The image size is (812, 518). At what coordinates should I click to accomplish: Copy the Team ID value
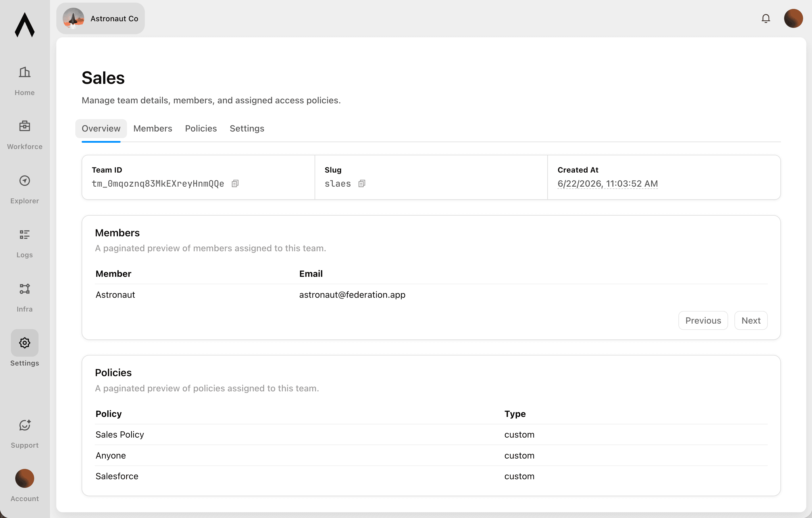[235, 184]
